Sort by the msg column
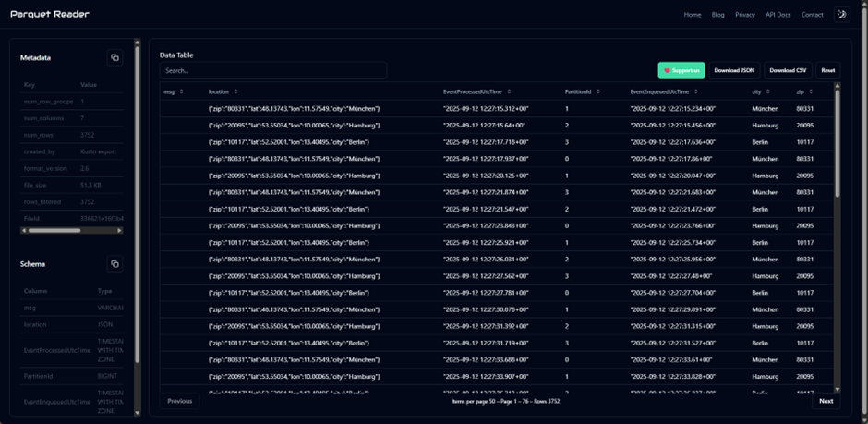 tap(181, 91)
